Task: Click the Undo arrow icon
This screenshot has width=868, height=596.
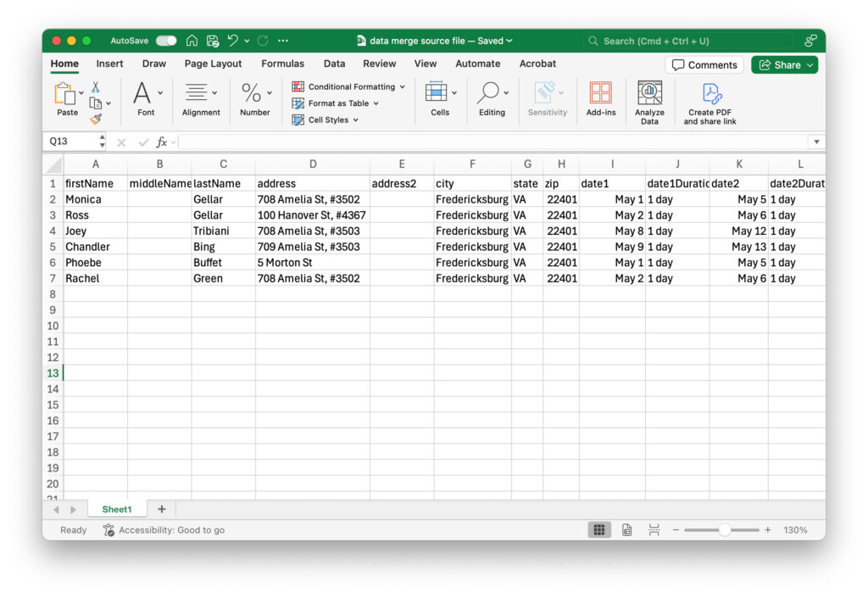Action: coord(233,41)
